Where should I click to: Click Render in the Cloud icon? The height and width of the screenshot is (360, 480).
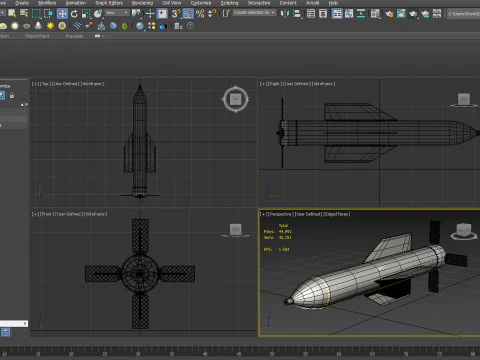[425, 14]
